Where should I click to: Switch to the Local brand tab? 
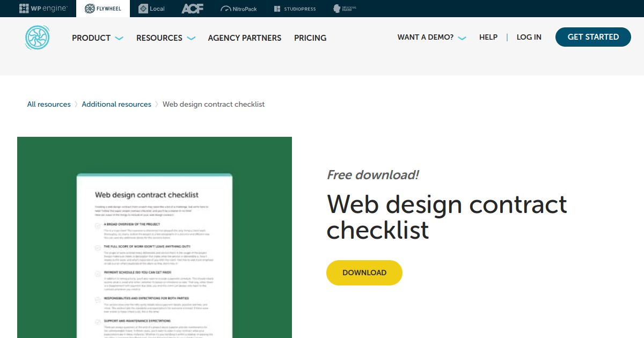(x=151, y=9)
